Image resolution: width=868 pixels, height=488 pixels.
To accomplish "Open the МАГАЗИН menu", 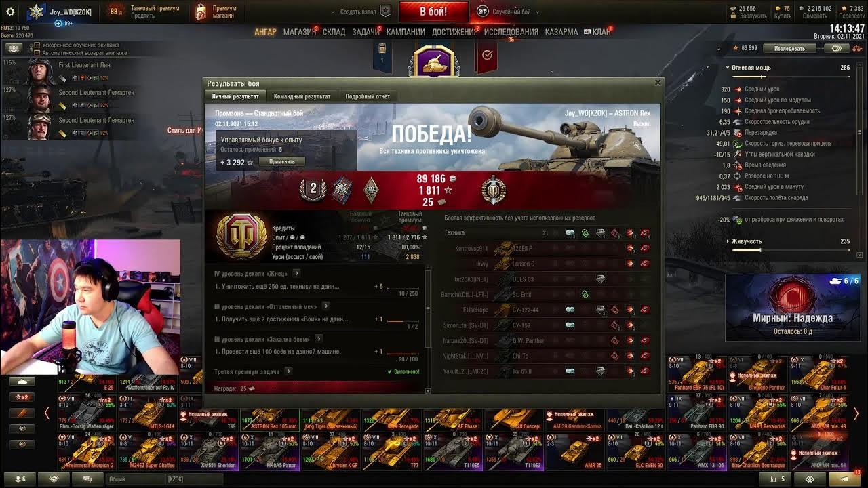I will 299,32.
